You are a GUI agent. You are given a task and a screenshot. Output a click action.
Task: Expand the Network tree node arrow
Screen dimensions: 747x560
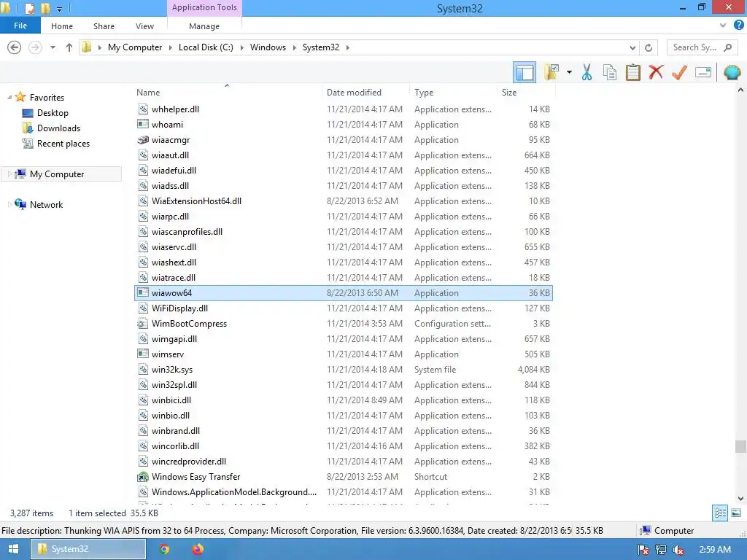[x=9, y=204]
